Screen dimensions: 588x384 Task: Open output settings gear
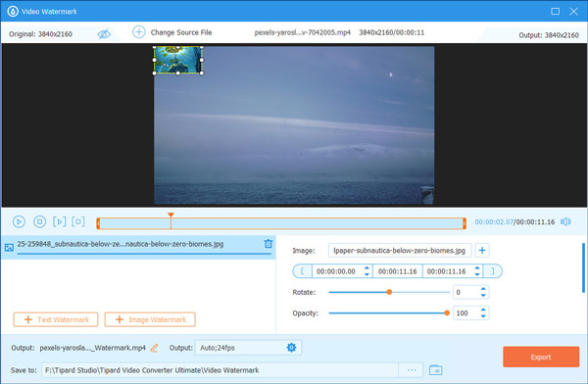point(291,348)
